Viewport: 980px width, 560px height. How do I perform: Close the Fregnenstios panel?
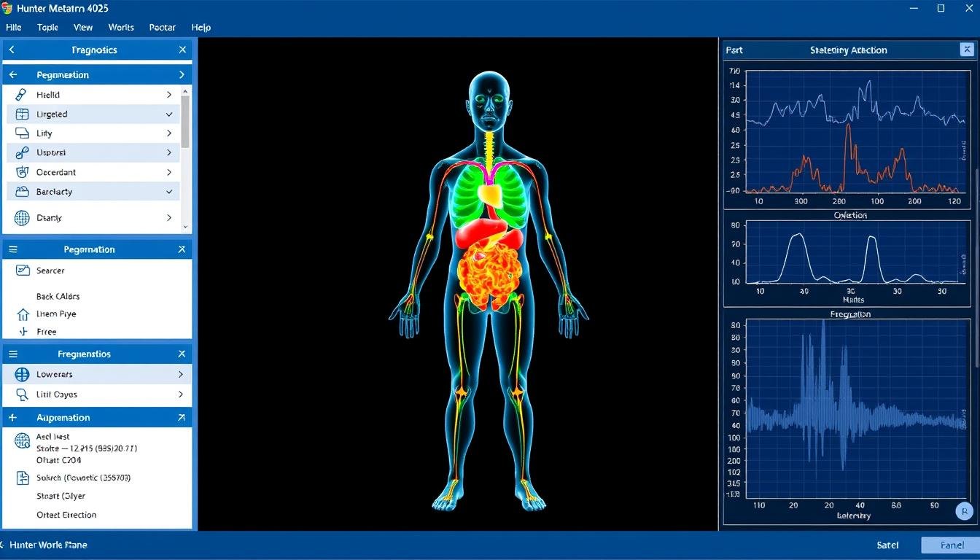182,354
